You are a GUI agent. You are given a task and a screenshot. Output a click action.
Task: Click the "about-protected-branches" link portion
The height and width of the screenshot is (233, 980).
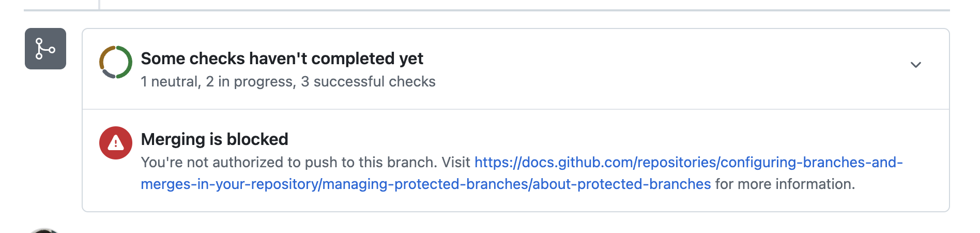point(622,184)
